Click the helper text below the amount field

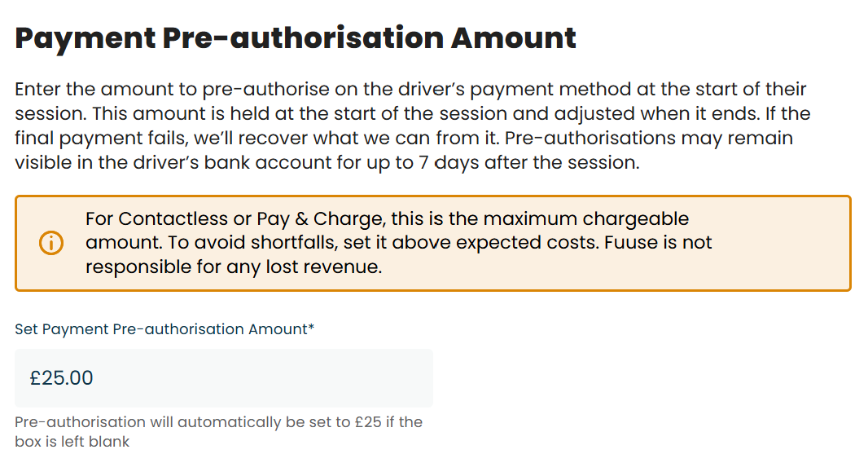coord(218,422)
